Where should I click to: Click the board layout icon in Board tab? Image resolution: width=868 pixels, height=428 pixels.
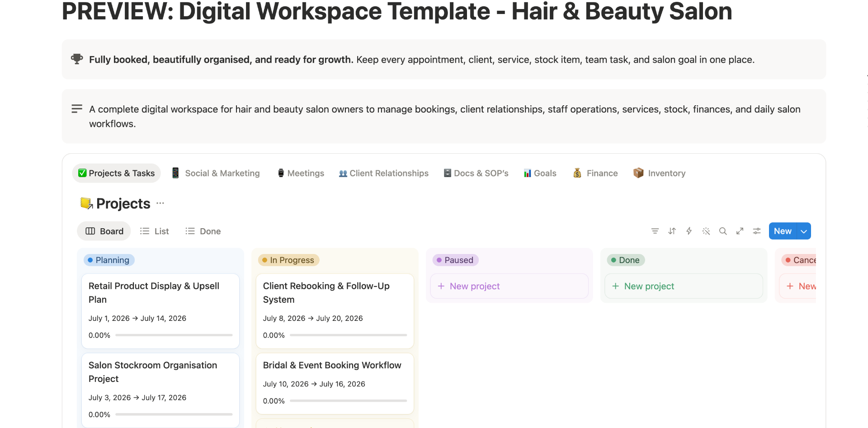click(90, 231)
